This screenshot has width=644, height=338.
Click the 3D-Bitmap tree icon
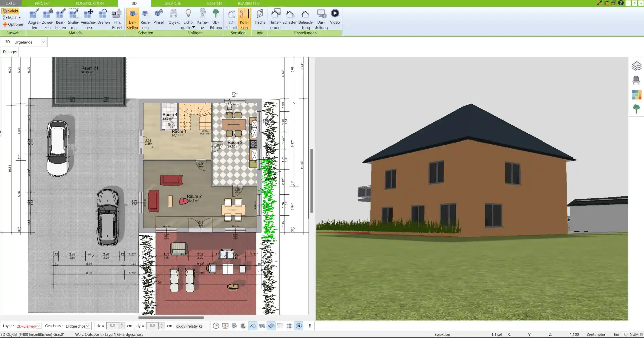pos(216,19)
